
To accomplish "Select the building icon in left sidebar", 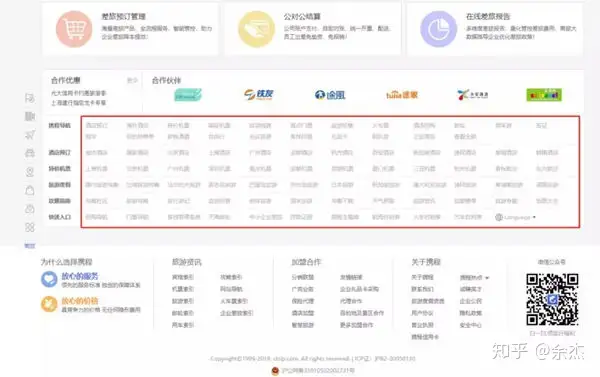I will click(30, 116).
